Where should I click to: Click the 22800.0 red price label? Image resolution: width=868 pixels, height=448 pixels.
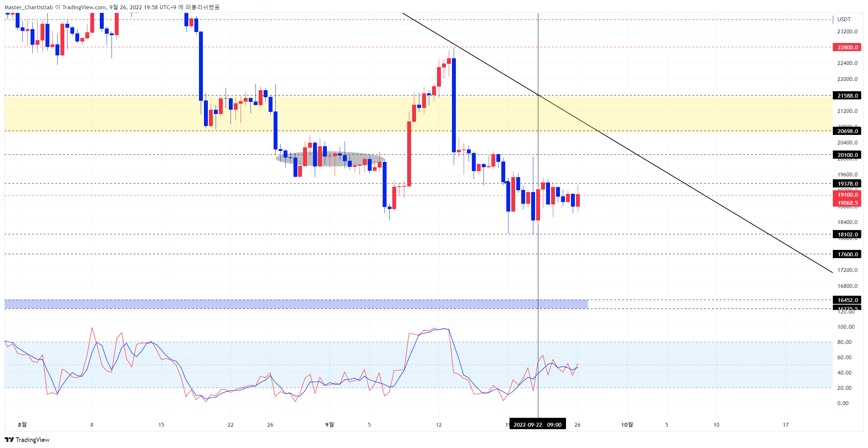coord(847,47)
